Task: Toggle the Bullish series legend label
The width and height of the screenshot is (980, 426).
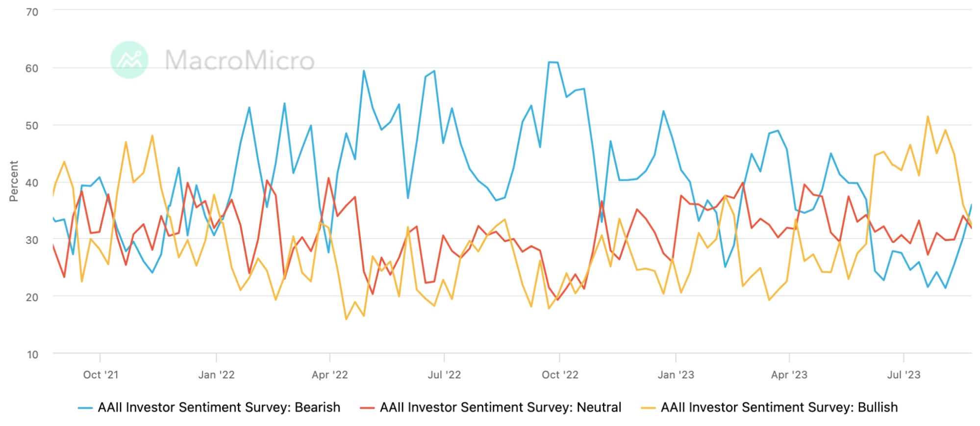Action: (779, 407)
